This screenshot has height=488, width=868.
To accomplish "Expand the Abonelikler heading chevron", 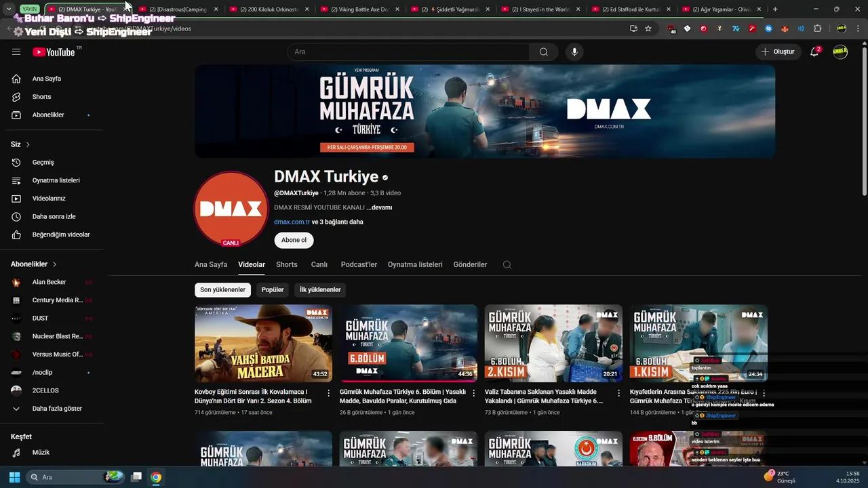I will pyautogui.click(x=55, y=264).
